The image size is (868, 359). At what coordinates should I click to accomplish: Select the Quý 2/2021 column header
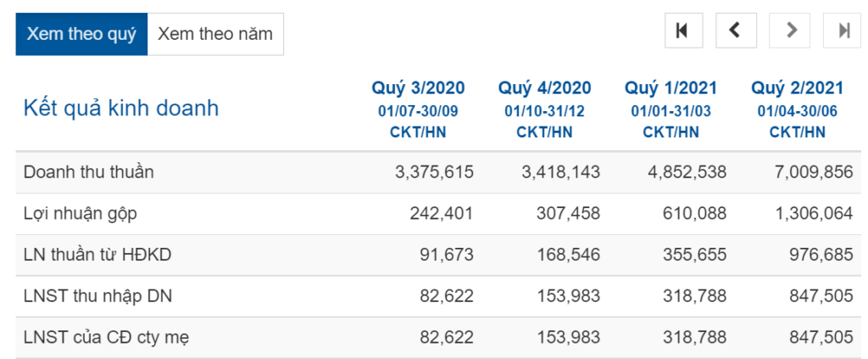797,88
